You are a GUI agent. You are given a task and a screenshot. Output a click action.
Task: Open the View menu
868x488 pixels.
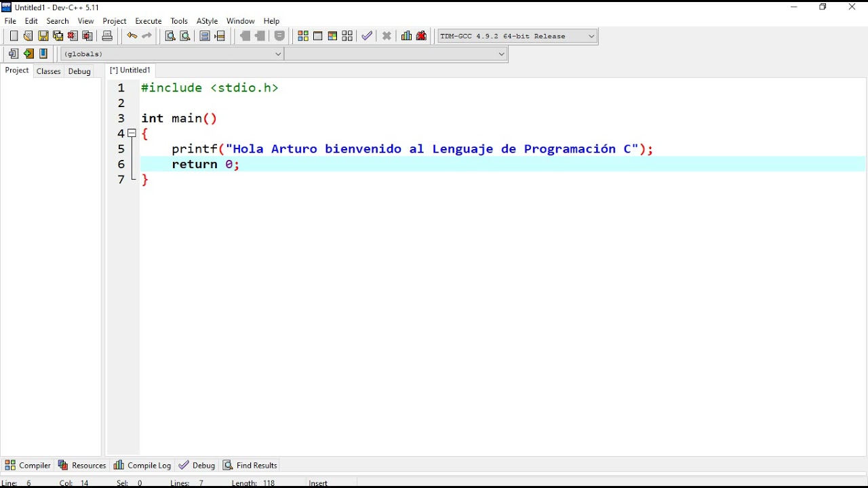click(86, 21)
